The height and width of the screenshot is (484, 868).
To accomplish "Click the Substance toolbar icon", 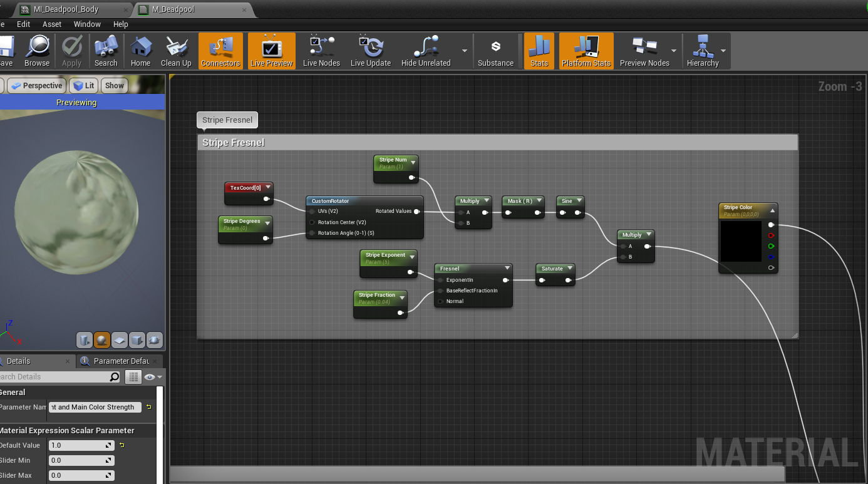I will 495,51.
